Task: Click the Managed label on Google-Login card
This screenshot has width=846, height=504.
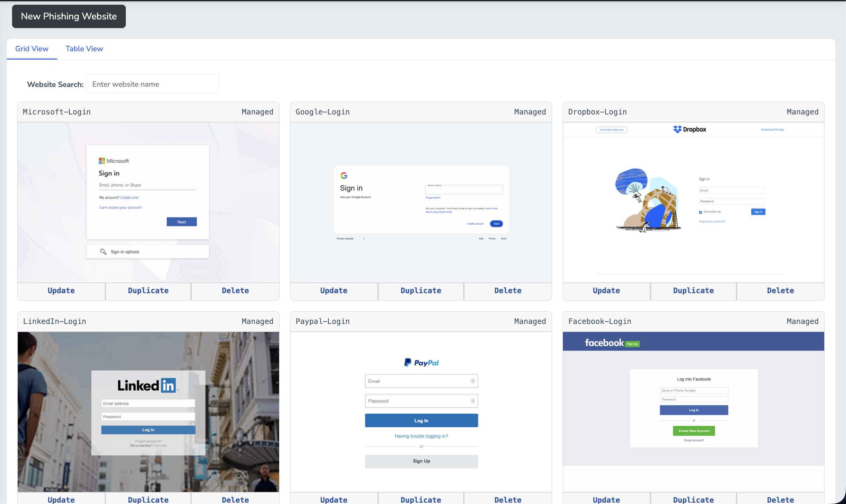Action: [530, 112]
